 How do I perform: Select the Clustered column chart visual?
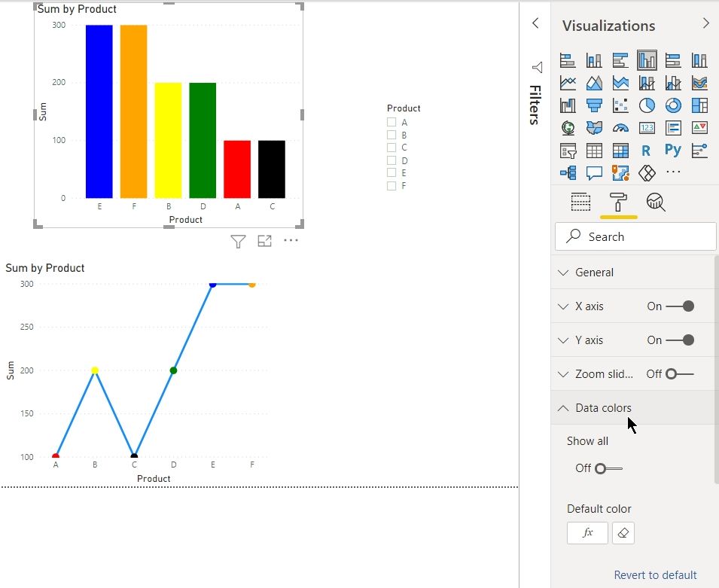point(647,60)
